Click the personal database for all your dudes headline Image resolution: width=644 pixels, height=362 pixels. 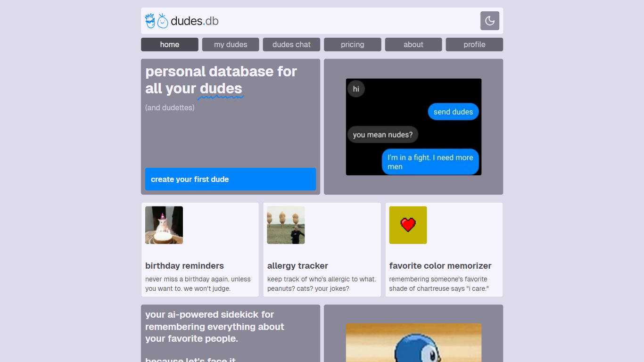(221, 80)
